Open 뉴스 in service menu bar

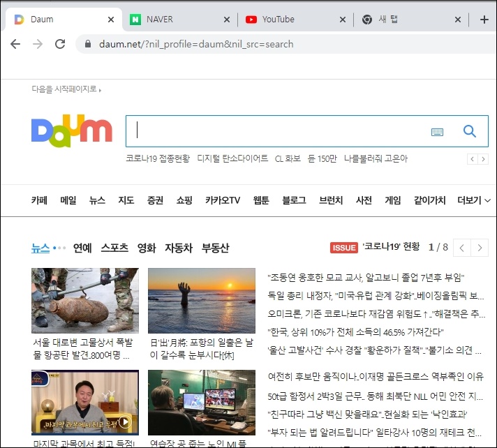click(x=97, y=200)
